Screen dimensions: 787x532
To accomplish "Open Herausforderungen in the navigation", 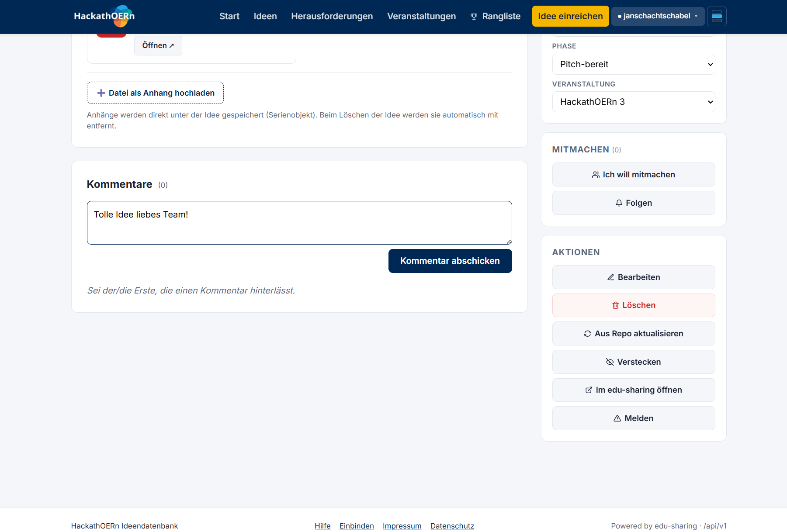I will (332, 16).
